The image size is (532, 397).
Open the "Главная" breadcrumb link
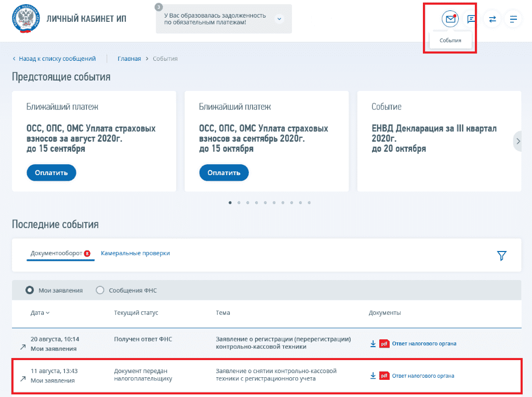click(129, 59)
